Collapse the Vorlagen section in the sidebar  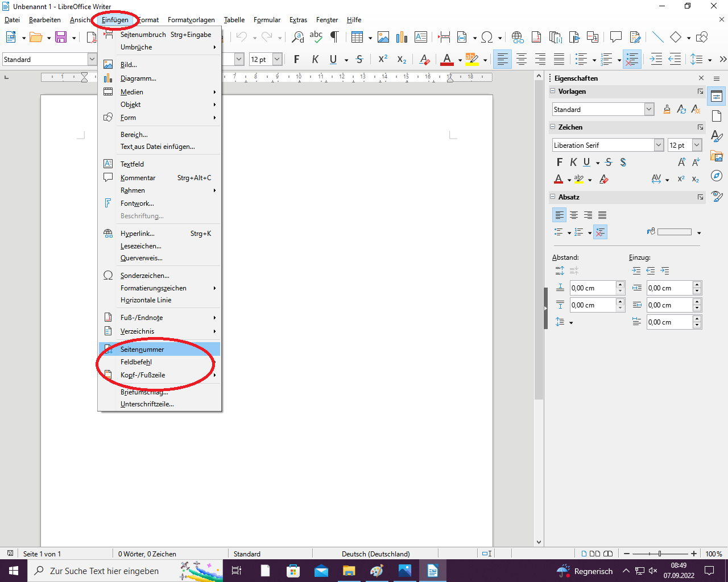(552, 91)
